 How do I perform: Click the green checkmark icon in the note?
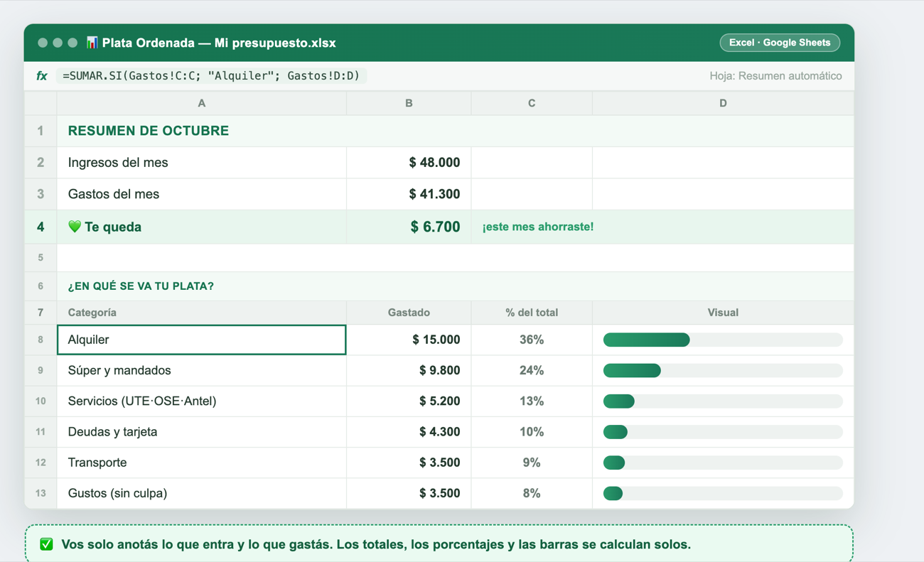point(46,545)
